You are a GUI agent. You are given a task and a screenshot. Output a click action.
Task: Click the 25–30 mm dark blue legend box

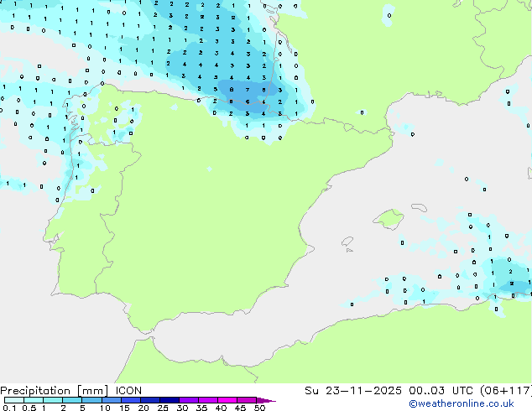[x=169, y=400]
